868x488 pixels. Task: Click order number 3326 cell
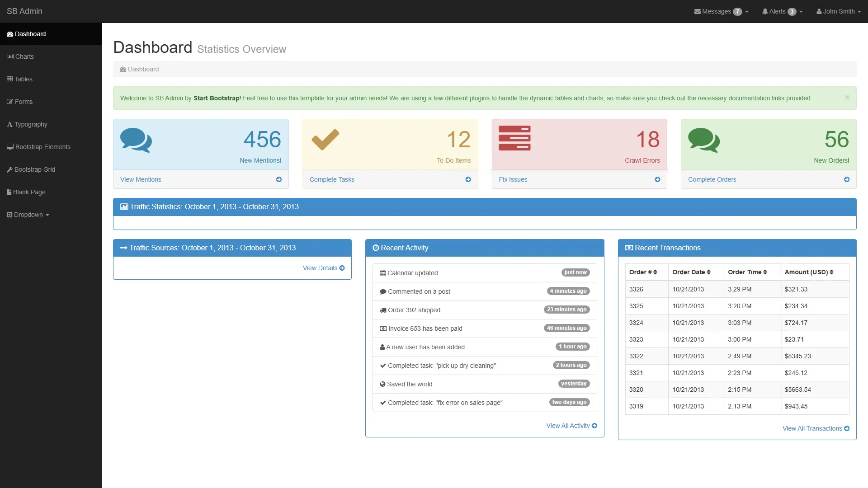[x=646, y=289]
